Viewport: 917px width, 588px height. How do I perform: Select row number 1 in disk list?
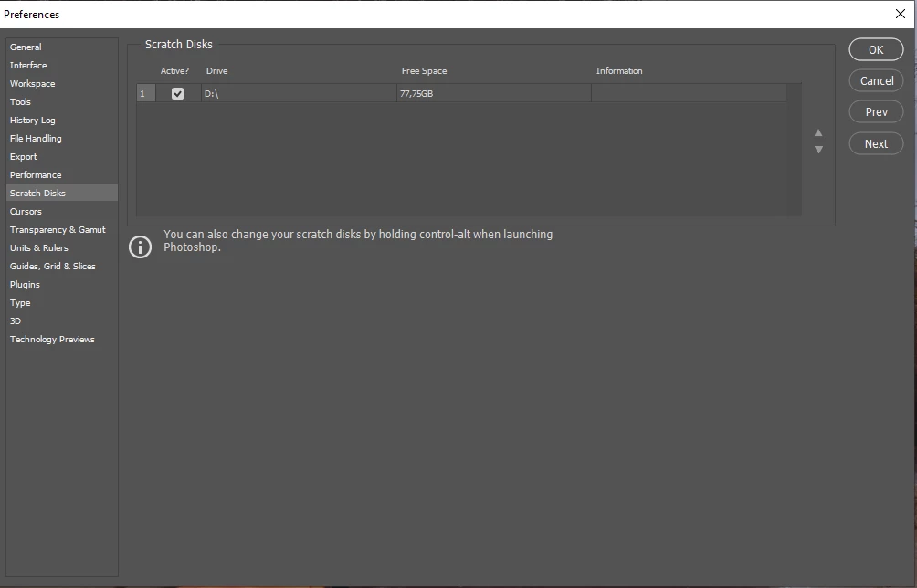coord(145,93)
